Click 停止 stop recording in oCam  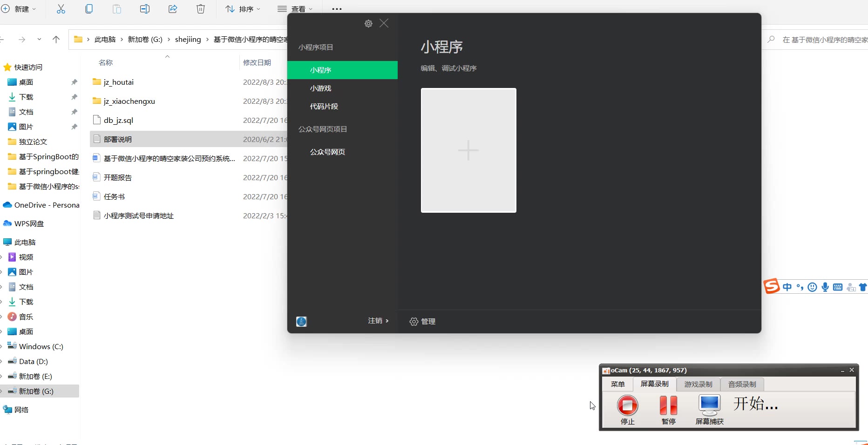coord(627,410)
